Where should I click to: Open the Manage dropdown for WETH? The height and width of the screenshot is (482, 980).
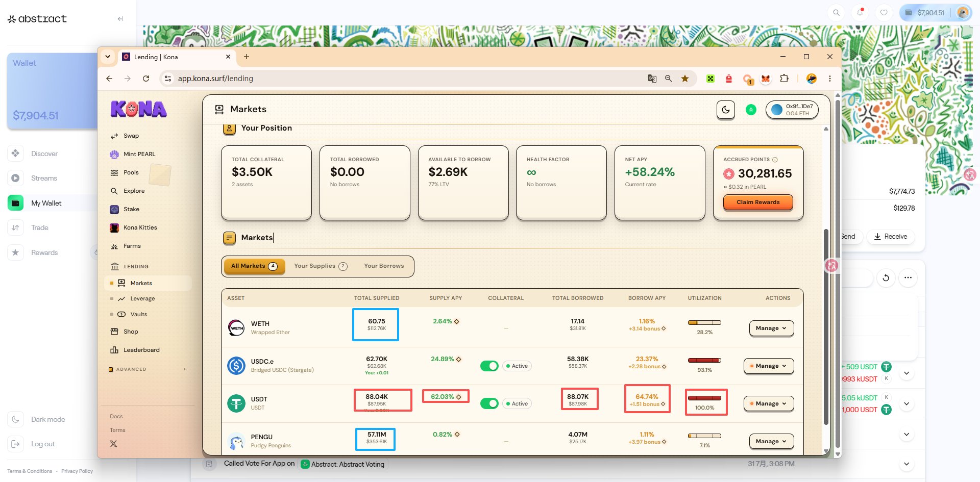tap(771, 328)
